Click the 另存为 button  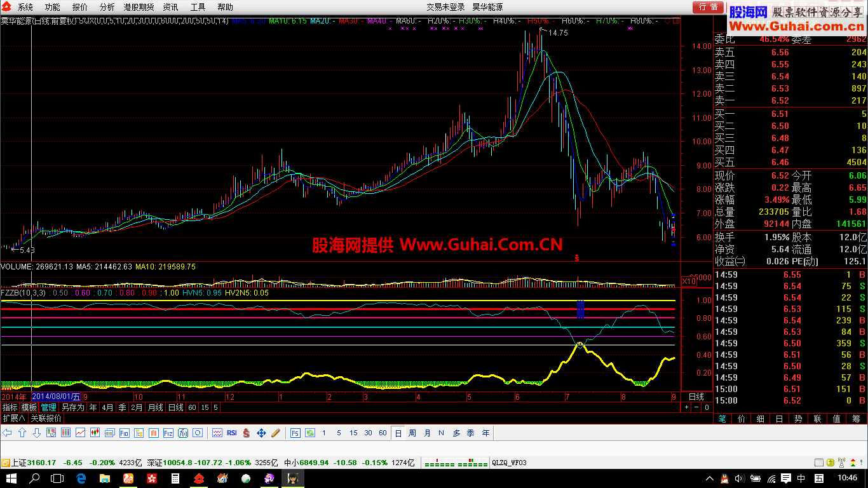pyautogui.click(x=73, y=407)
